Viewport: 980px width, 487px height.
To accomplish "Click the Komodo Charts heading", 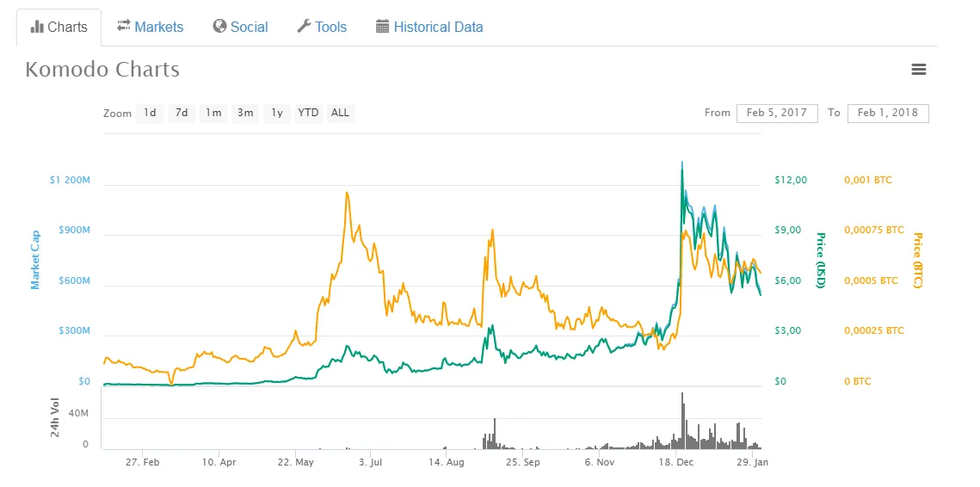I will pos(102,70).
